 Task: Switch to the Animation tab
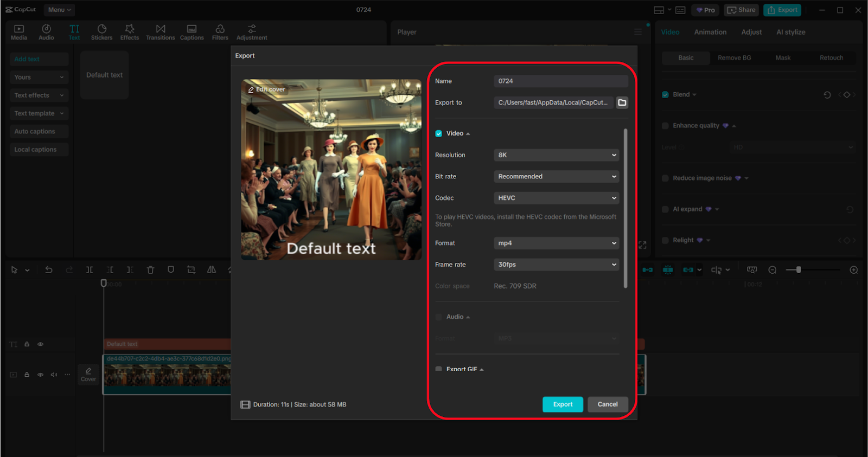click(710, 32)
